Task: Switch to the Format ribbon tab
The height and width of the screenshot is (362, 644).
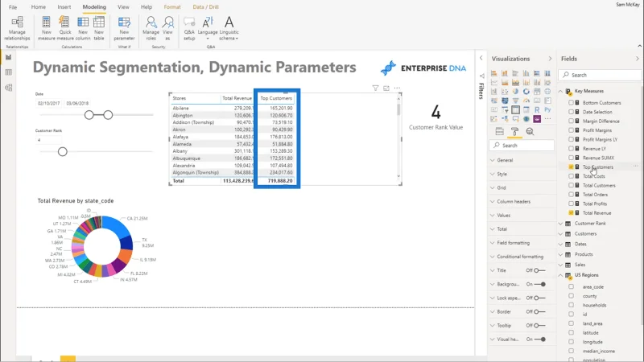Action: 172,7
